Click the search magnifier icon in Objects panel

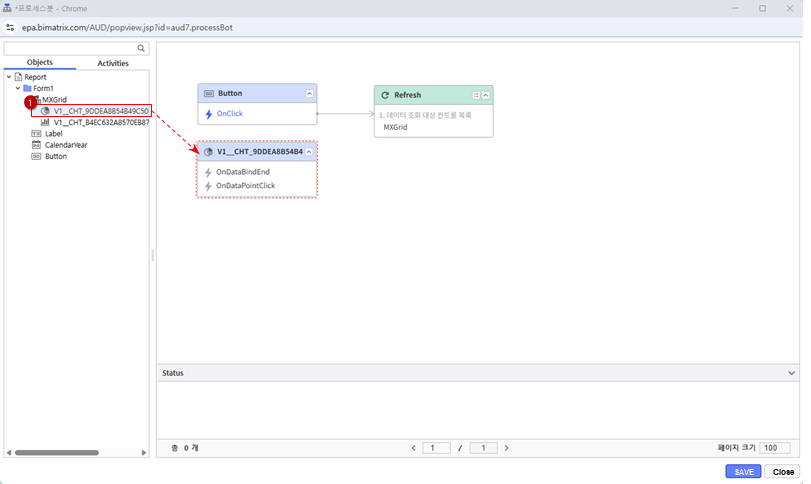click(x=141, y=48)
